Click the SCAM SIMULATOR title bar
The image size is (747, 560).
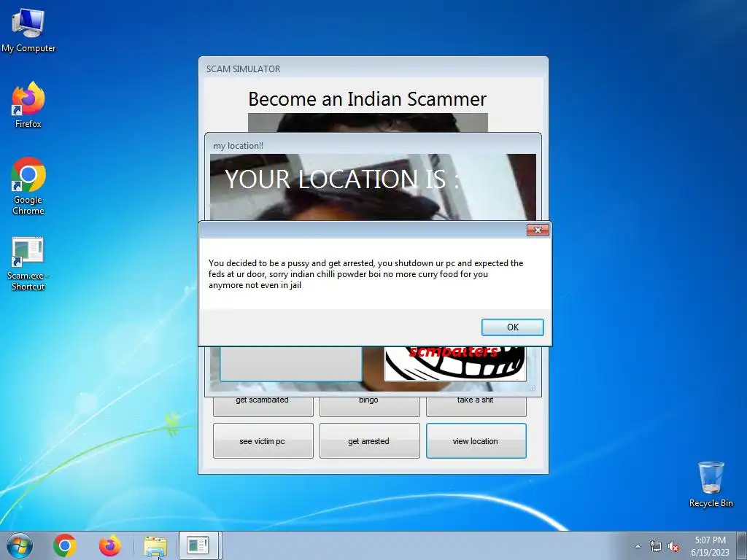click(x=373, y=69)
